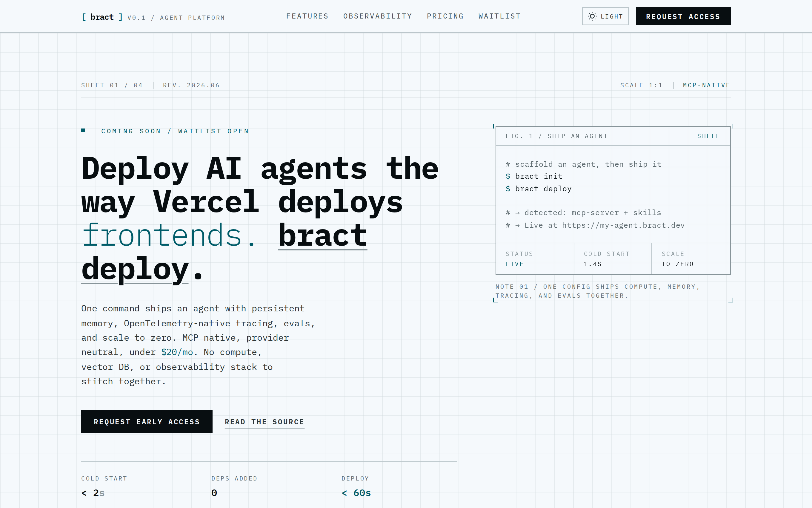Screen dimensions: 812x508
Task: Click the 'SHEET 01 / 04' label
Action: [x=112, y=85]
